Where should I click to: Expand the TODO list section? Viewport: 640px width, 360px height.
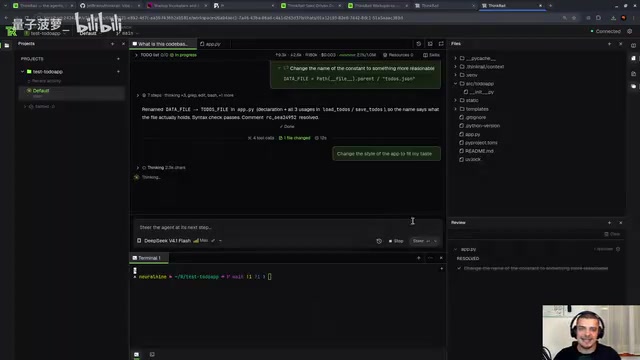point(136,55)
